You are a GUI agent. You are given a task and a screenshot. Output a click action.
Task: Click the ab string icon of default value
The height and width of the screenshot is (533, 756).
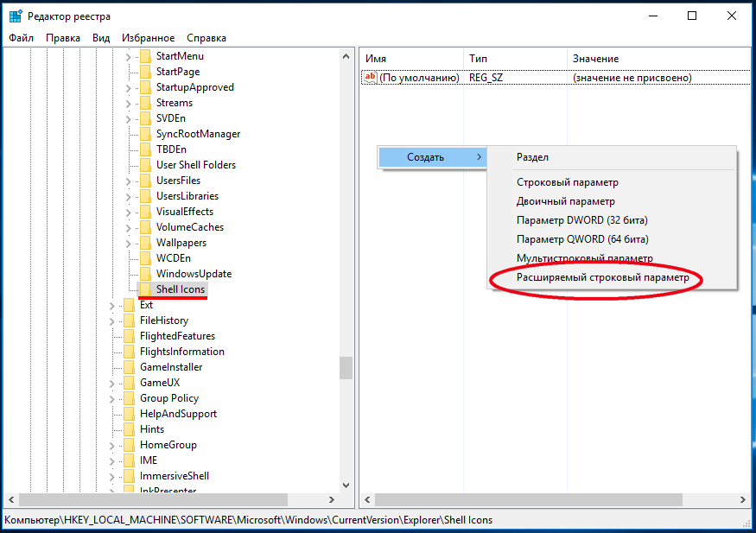[371, 78]
